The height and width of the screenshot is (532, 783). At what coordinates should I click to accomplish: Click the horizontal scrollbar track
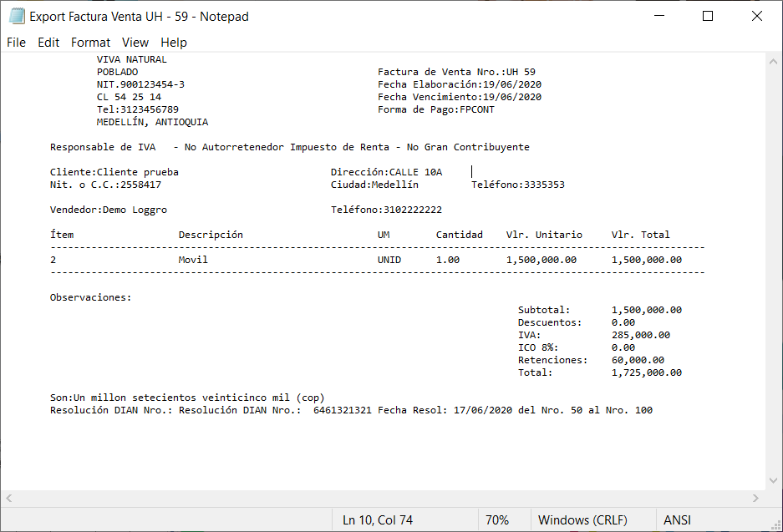click(382, 498)
